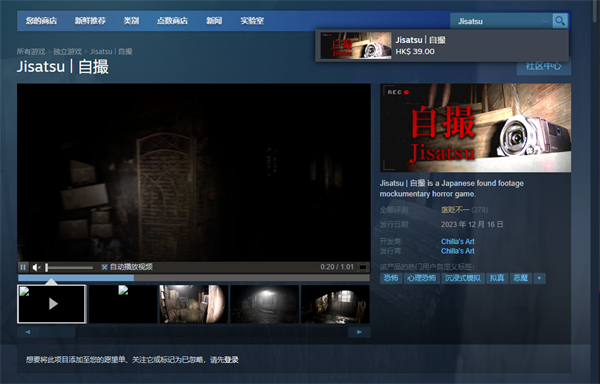Open the 您的商店 menu
This screenshot has width=600, height=384.
41,21
